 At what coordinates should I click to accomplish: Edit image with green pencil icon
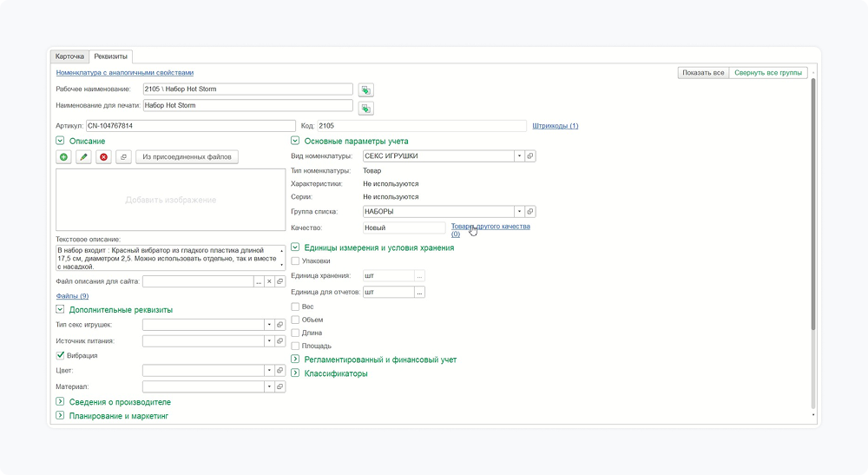click(x=83, y=156)
